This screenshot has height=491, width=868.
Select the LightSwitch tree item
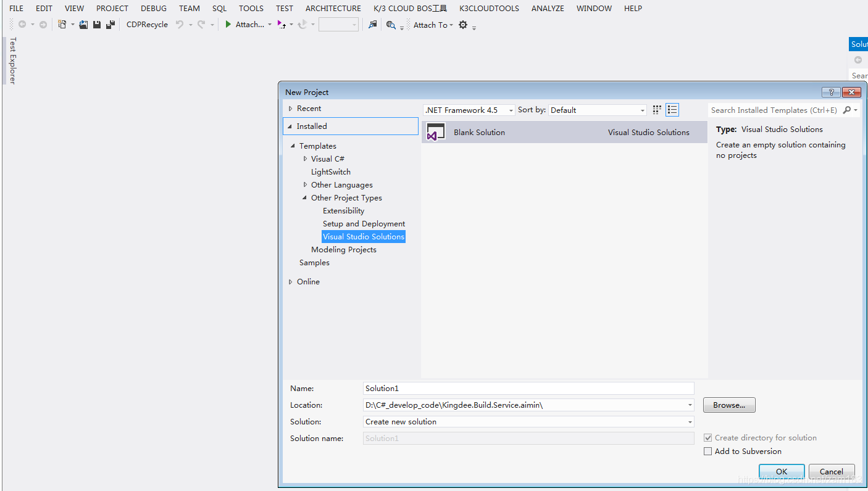(331, 172)
